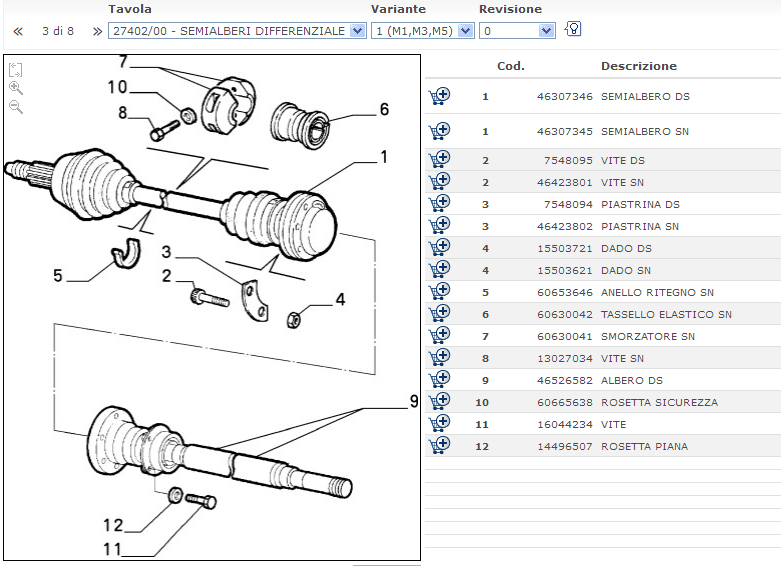Image resolution: width=781 pixels, height=566 pixels.
Task: Go to previous table page
Action: pos(18,31)
